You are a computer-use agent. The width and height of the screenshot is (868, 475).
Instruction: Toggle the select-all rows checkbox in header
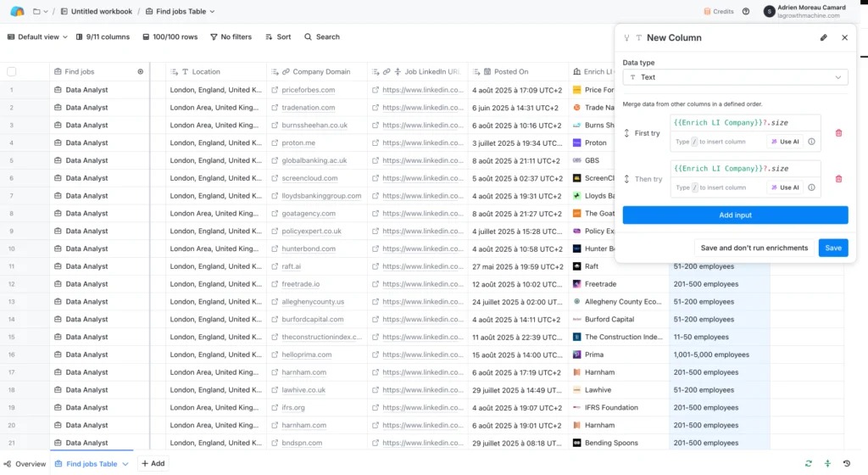click(x=12, y=72)
